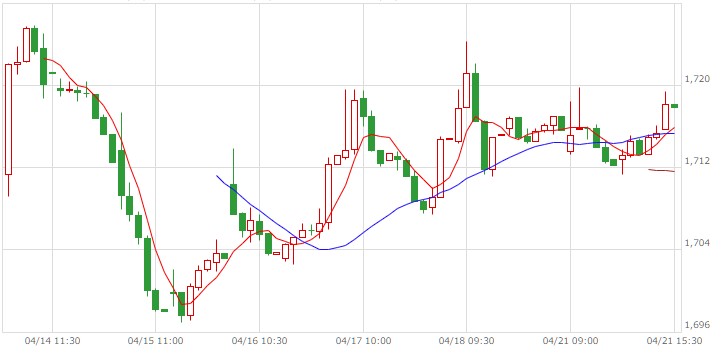The height and width of the screenshot is (361, 725).
Task: Click the 04/21 09:00 date label
Action: point(570,341)
